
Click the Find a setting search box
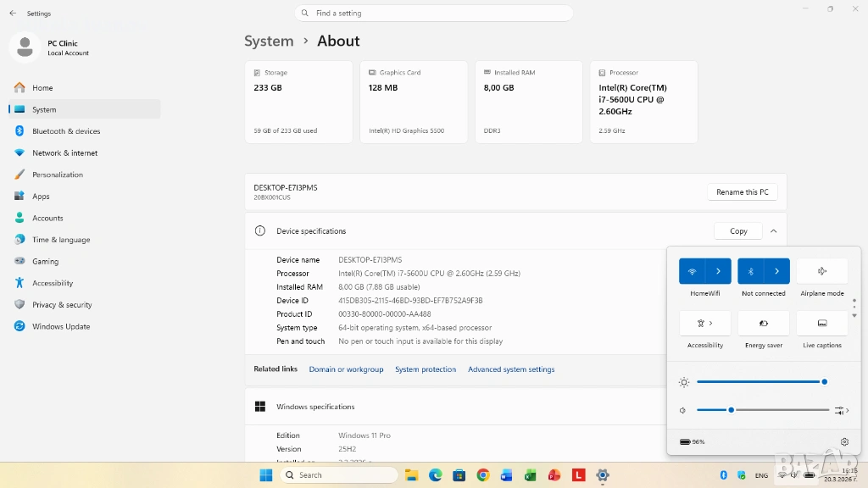pyautogui.click(x=434, y=14)
